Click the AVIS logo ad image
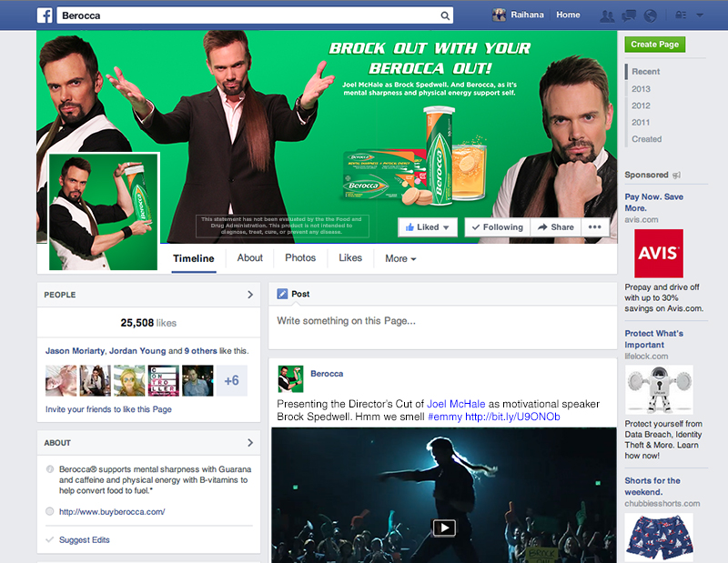Screen dimensions: 728x563 point(658,254)
